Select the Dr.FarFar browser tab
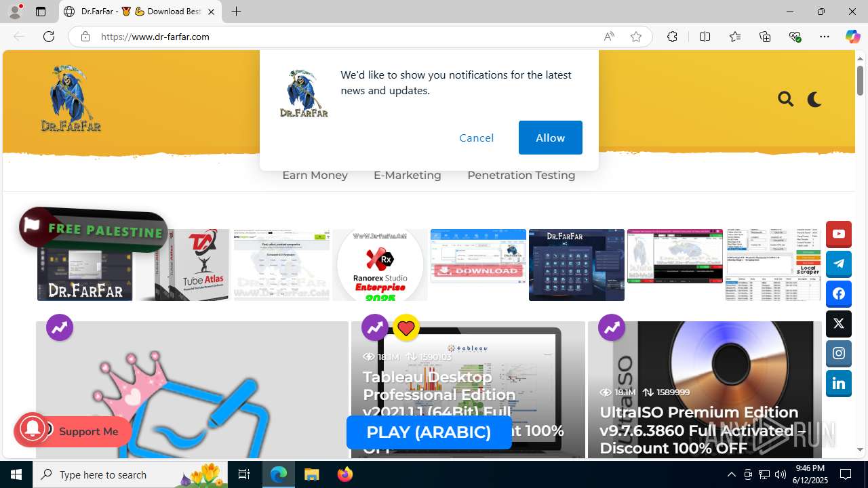 pos(140,12)
